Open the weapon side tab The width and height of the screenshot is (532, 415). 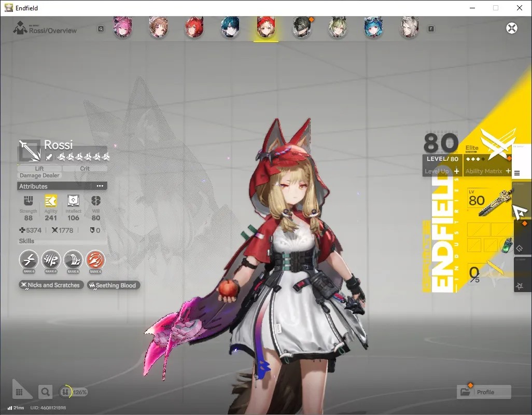point(522,201)
